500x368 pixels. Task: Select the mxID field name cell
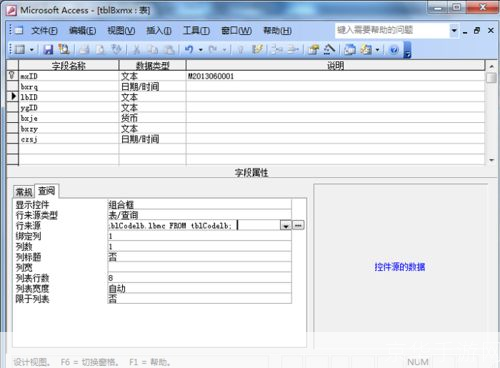click(69, 76)
